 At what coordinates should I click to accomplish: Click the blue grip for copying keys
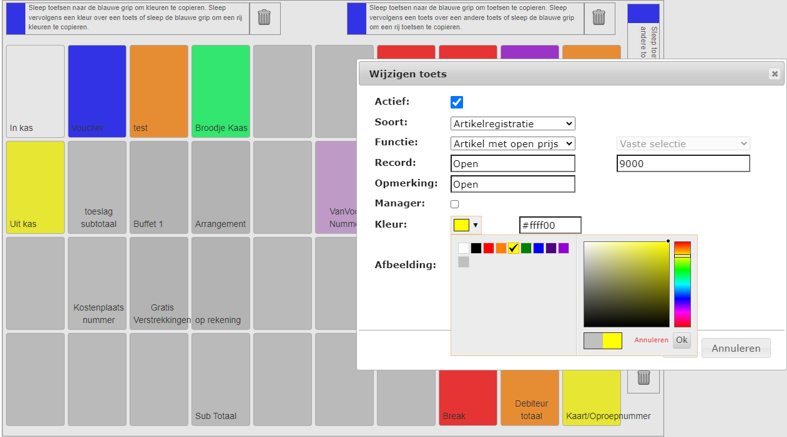[356, 19]
